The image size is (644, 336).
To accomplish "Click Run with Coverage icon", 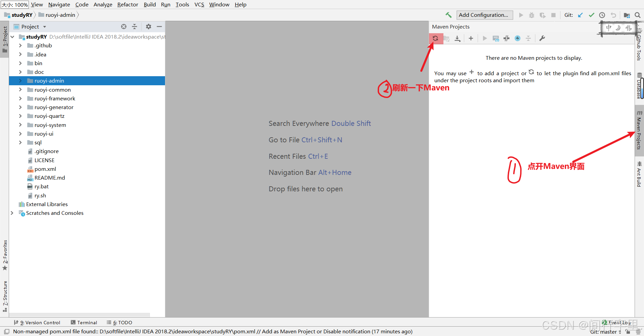I will (x=542, y=15).
